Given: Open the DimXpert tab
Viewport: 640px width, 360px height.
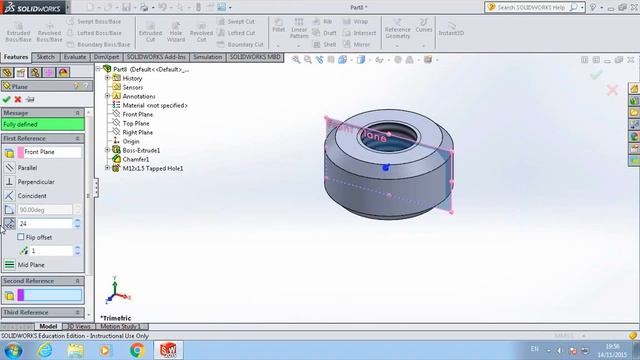Looking at the screenshot, I should (107, 57).
